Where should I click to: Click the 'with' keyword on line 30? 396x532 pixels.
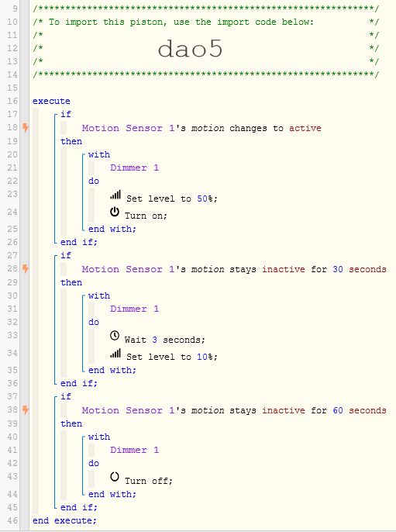(99, 295)
